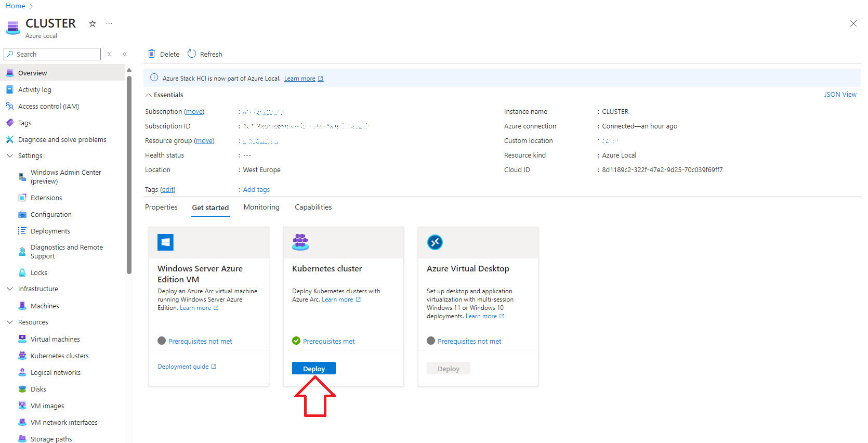Screen dimensions: 868x443
Task: Click Learn more on Azure Virtual Desktop card
Action: click(x=485, y=316)
